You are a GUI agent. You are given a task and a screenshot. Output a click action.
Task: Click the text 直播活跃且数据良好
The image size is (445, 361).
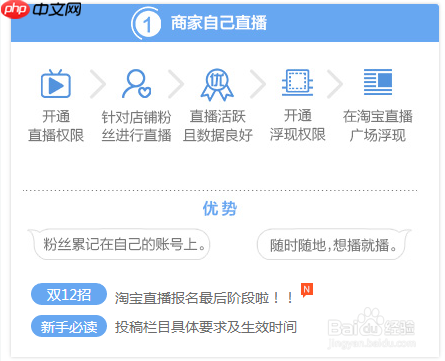tap(217, 126)
